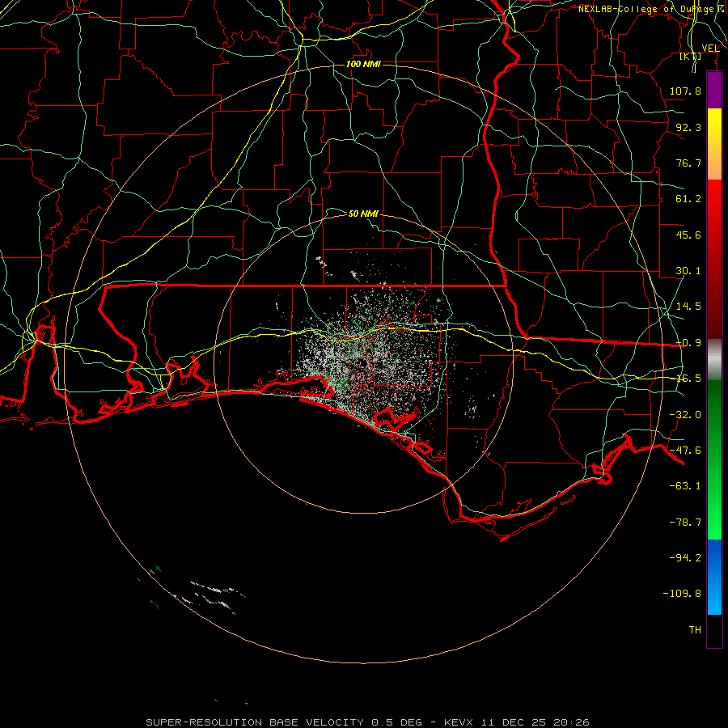Select the -32.0 scale value
Screen dimensions: 728x728
tap(685, 415)
